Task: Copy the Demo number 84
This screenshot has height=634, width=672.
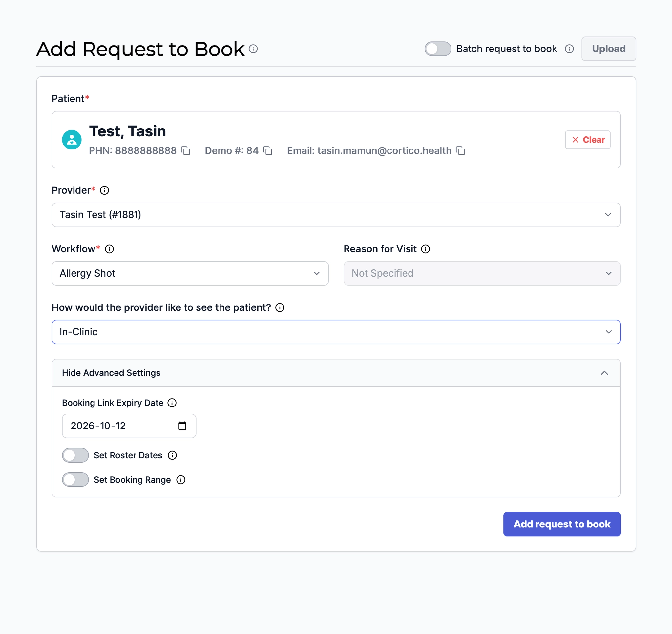Action: pyautogui.click(x=267, y=151)
